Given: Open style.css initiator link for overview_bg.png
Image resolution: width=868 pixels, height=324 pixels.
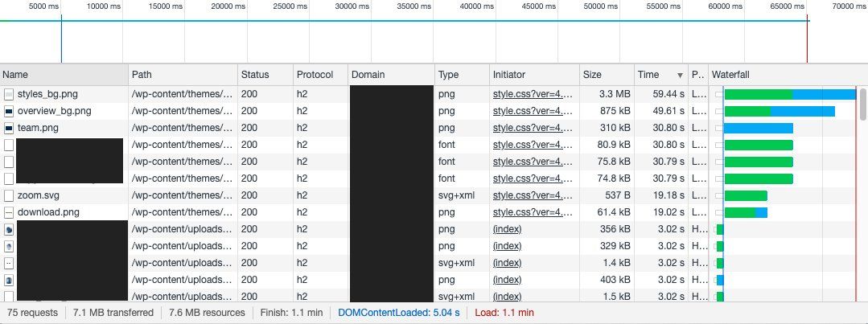Looking at the screenshot, I should (x=533, y=111).
